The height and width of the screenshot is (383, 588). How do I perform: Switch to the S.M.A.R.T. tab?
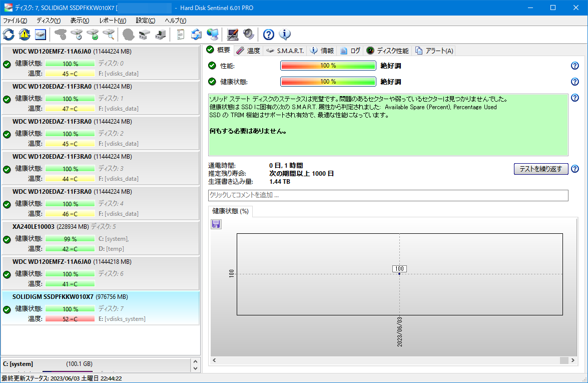click(x=285, y=51)
